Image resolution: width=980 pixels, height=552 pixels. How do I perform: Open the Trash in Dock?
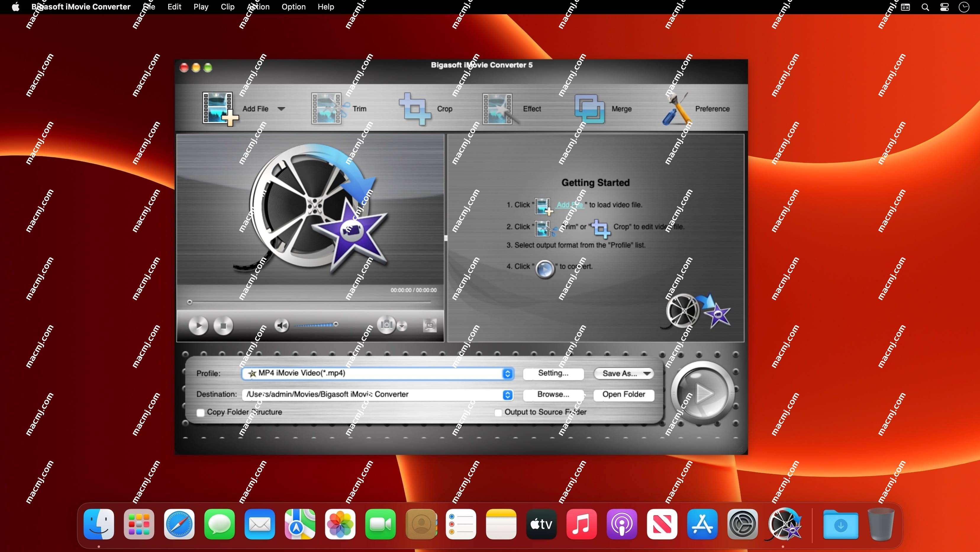[881, 524]
